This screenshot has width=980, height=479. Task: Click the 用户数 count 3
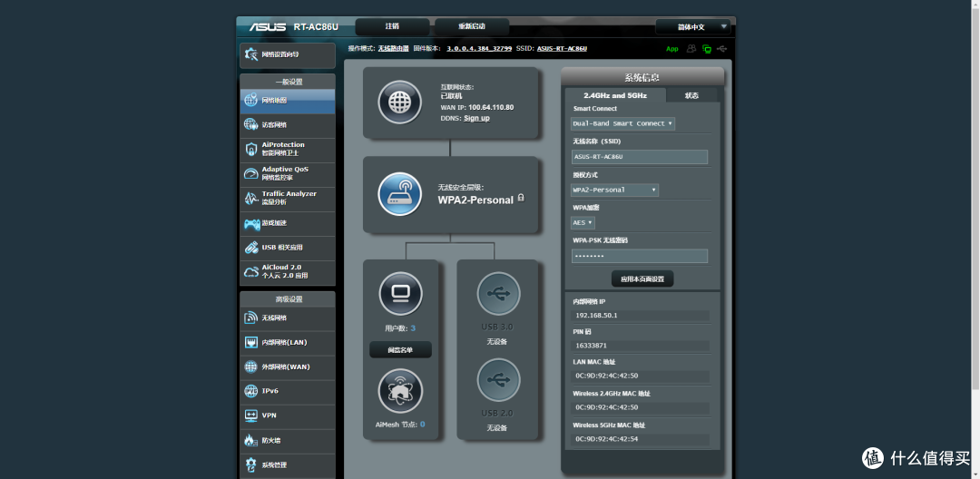pos(413,327)
